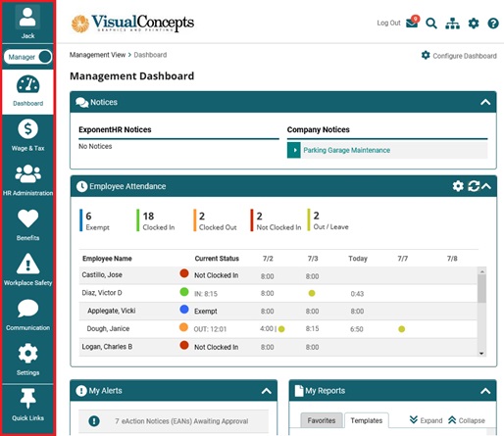Click the Log Out link
This screenshot has height=436, width=504.
388,23
